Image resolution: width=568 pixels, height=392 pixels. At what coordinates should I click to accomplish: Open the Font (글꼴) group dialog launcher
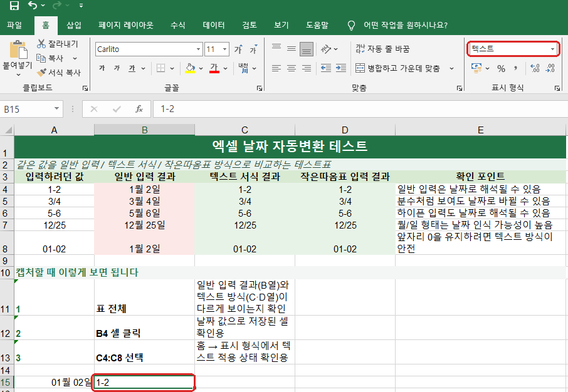pyautogui.click(x=260, y=88)
